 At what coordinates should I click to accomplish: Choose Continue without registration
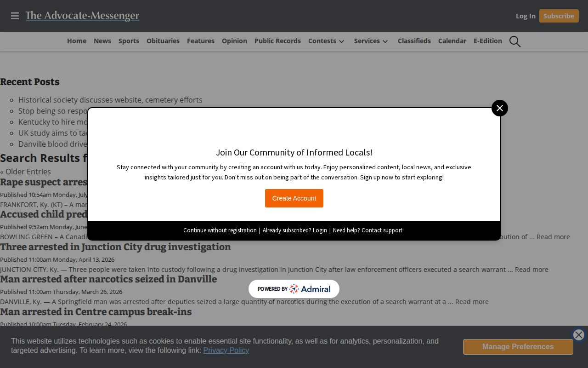tap(220, 230)
